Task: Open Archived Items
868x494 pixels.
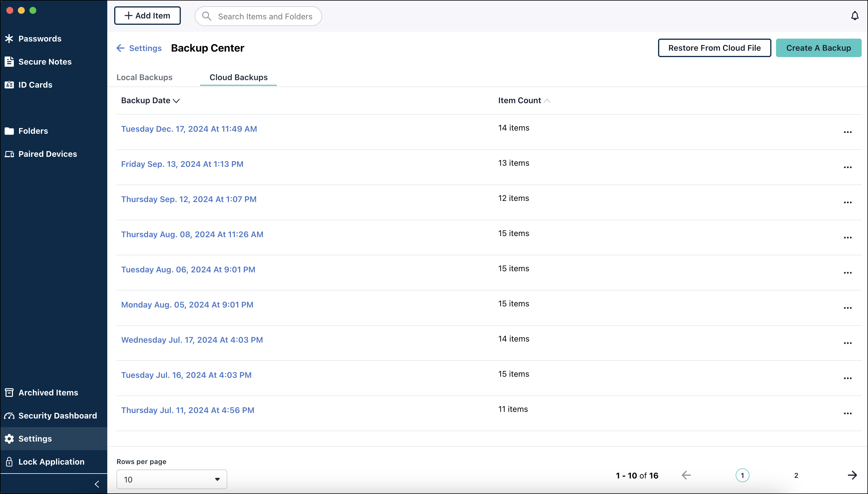Action: tap(48, 393)
